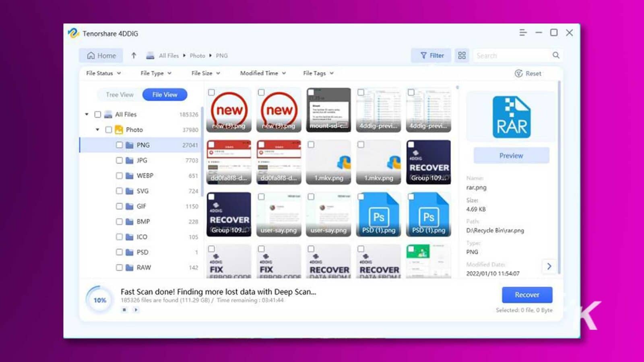Click the Preview button
Screen dimensions: 644x362
click(511, 156)
